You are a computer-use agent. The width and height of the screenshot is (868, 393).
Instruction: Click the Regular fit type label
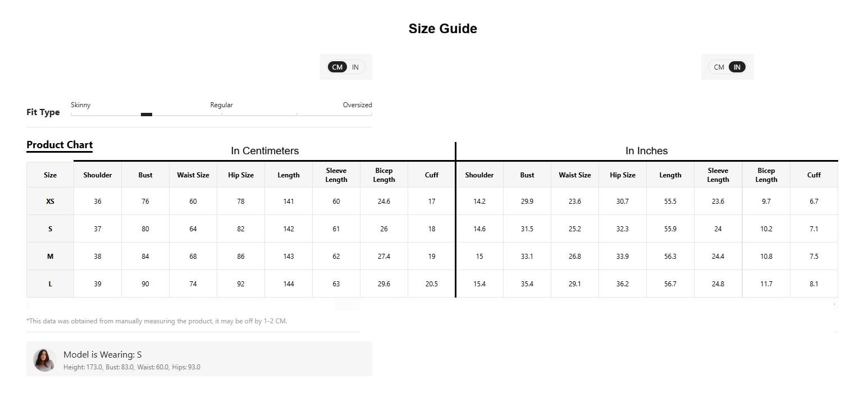coord(221,105)
